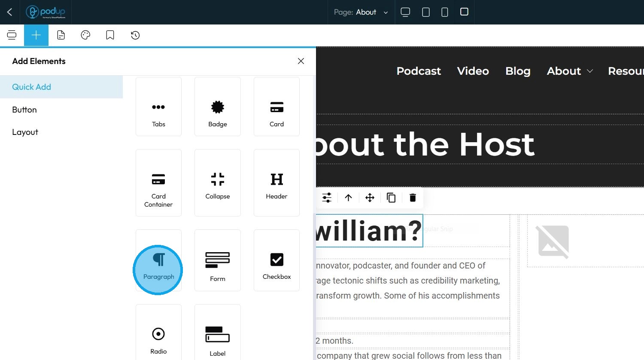Duplicate element with copy icon
Screen dimensions: 644x360
(391, 198)
